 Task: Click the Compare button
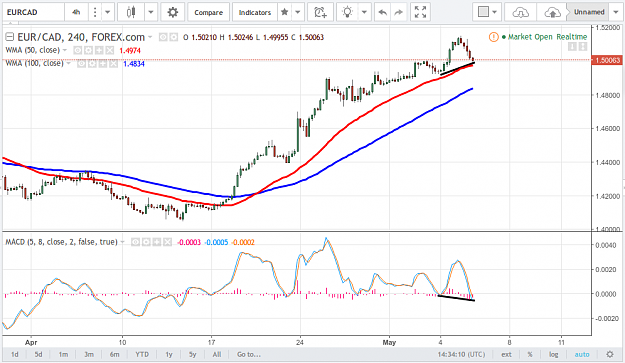coord(208,12)
